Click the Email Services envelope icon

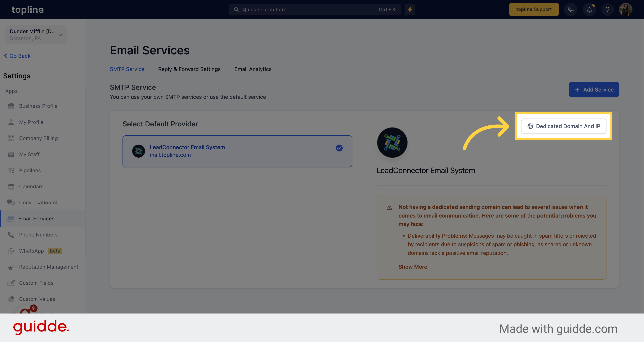[10, 218]
